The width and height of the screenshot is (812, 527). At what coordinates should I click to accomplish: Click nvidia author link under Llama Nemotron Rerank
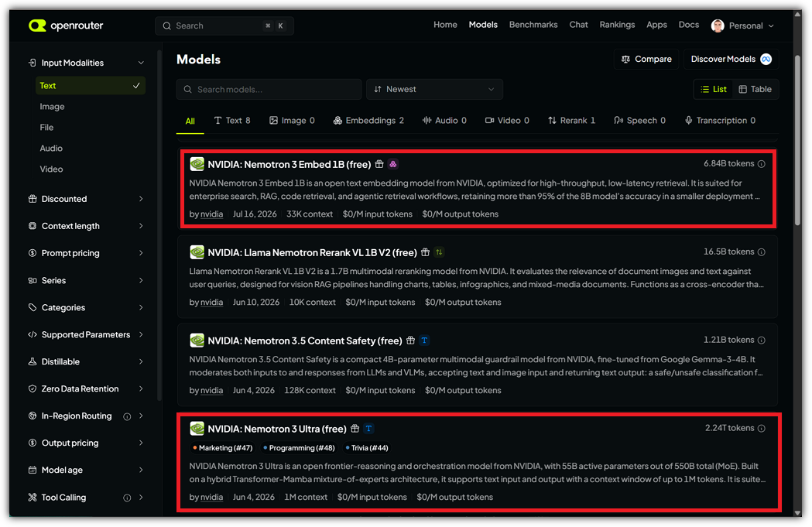pos(212,303)
